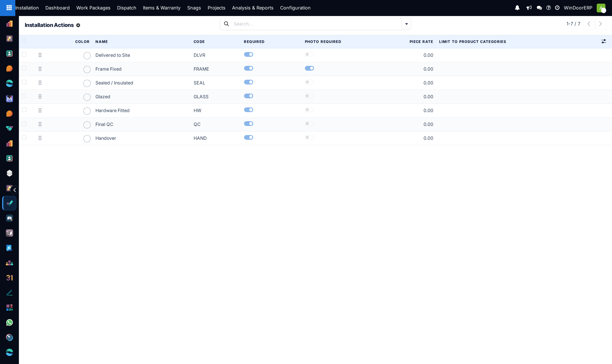Open the Work Packages menu
Screen dimensions: 612x364
[93, 8]
